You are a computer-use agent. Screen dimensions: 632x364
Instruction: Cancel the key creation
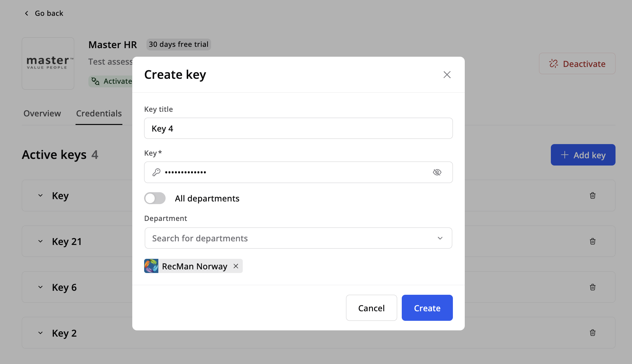[x=371, y=308]
